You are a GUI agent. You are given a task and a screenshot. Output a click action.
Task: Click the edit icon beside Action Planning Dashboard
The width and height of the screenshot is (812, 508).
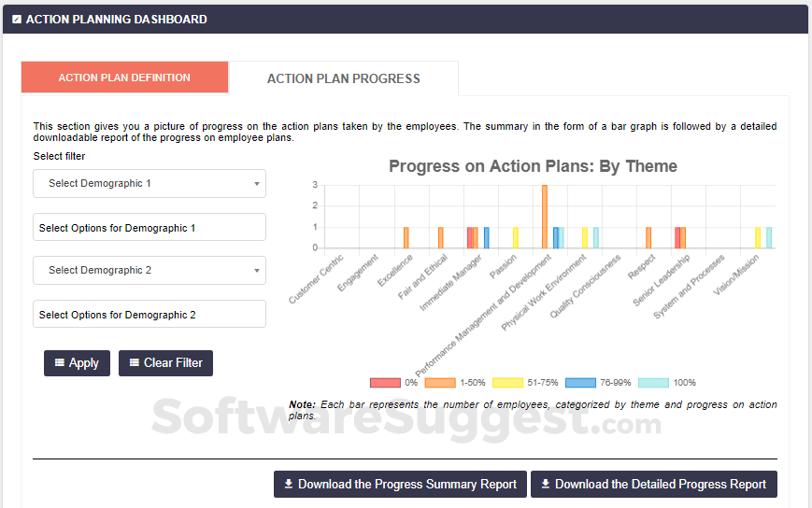(x=17, y=19)
